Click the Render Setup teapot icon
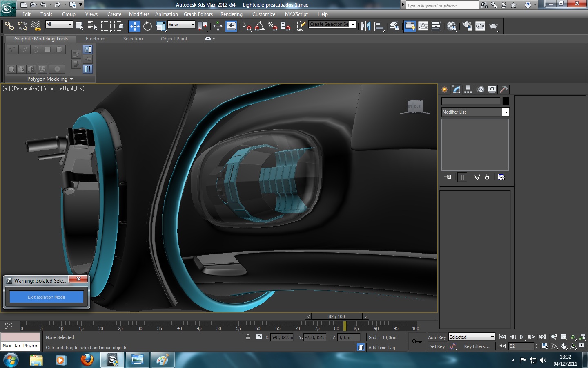Viewport: 588px width, 368px height. 467,26
